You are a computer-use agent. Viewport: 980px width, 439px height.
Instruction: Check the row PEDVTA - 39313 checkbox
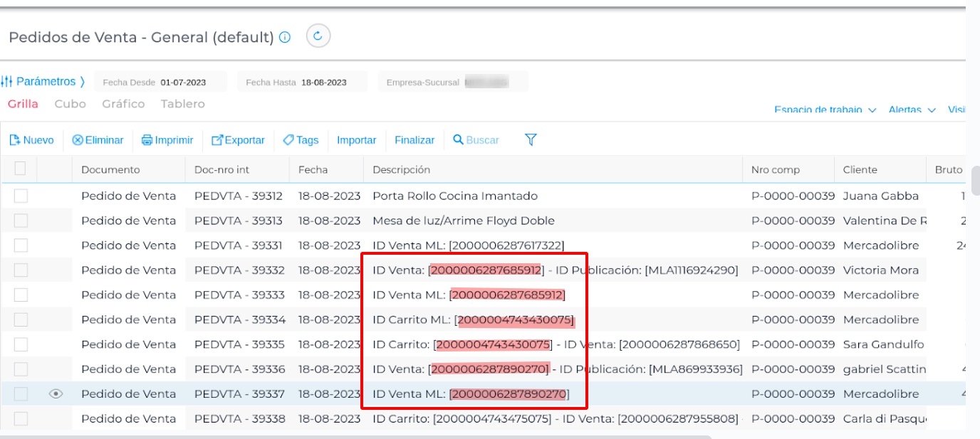21,221
